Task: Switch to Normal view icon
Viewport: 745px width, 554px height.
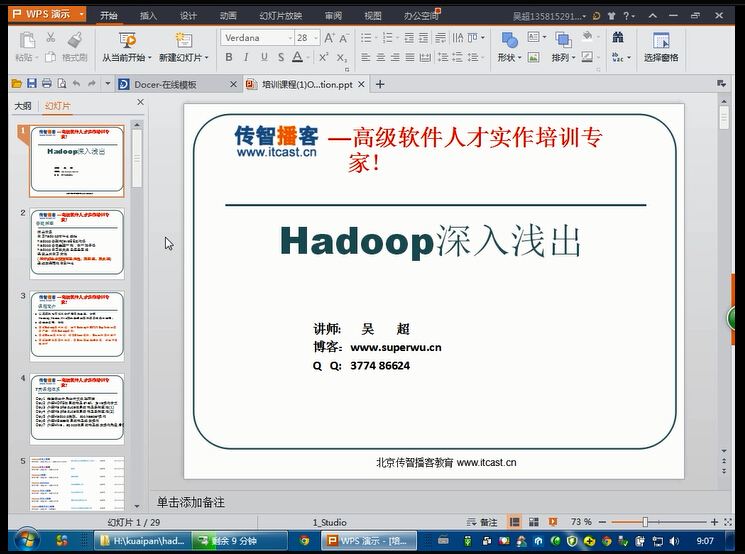Action: pyautogui.click(x=514, y=522)
